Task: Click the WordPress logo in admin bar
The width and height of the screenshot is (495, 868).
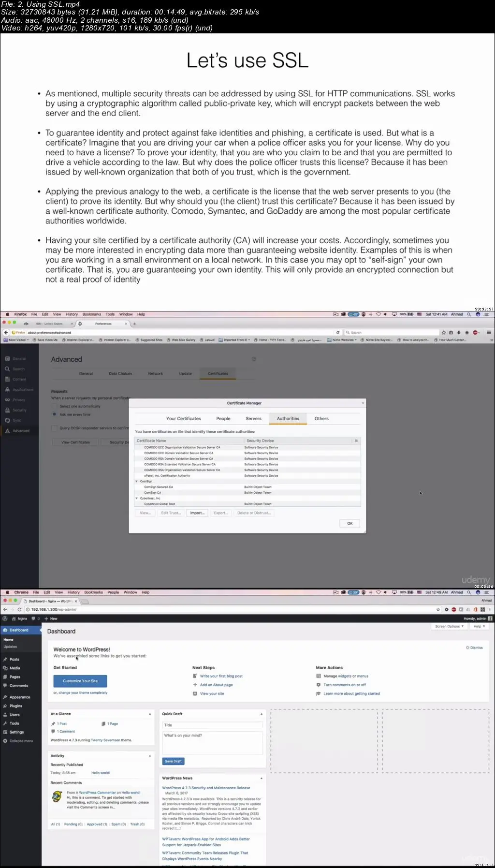Action: tap(5, 618)
